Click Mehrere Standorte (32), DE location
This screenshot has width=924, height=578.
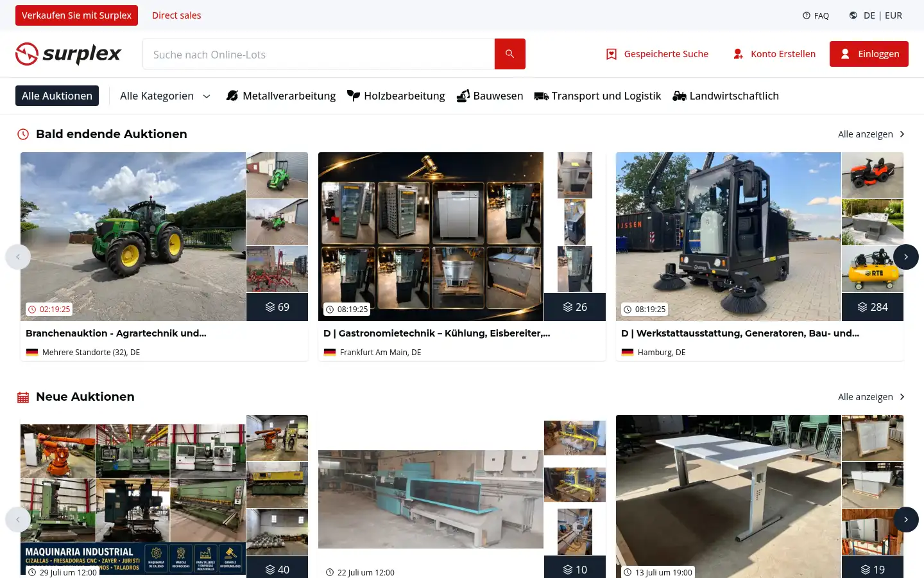[x=91, y=353]
